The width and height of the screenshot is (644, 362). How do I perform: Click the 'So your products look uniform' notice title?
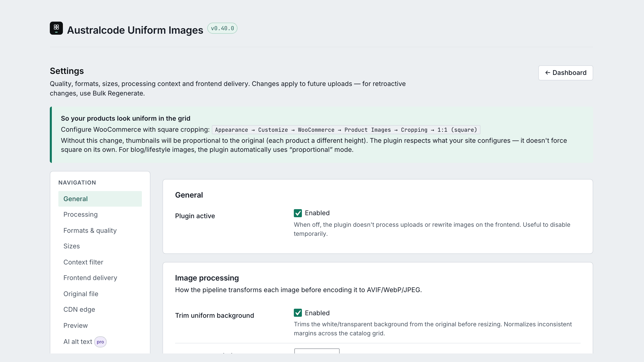pyautogui.click(x=126, y=118)
